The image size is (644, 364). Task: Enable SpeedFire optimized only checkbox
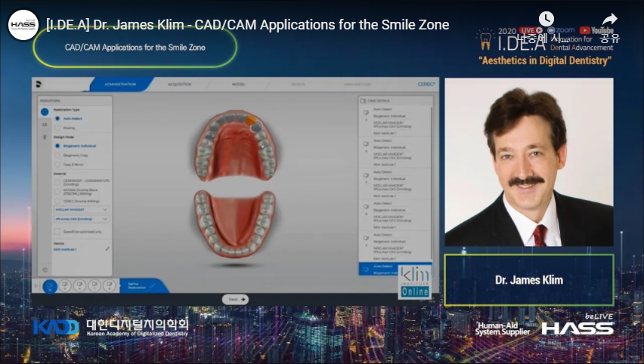pyautogui.click(x=58, y=232)
